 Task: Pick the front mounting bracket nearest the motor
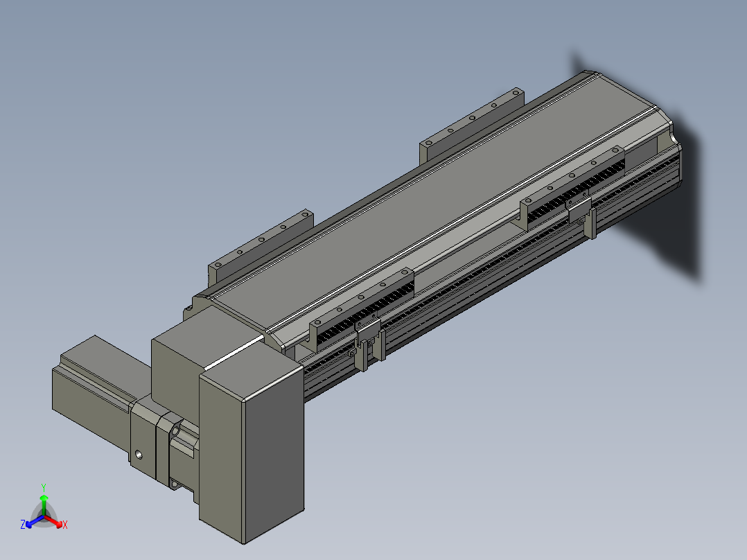(360, 305)
